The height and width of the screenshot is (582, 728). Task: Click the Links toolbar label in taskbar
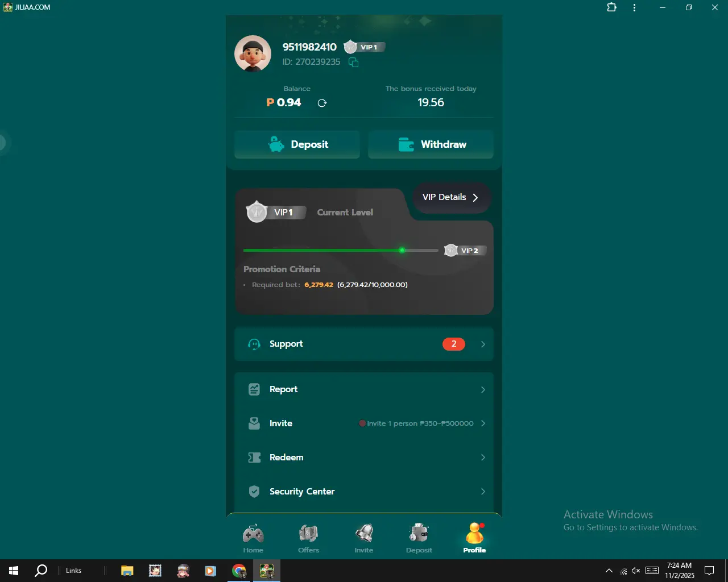[73, 571]
